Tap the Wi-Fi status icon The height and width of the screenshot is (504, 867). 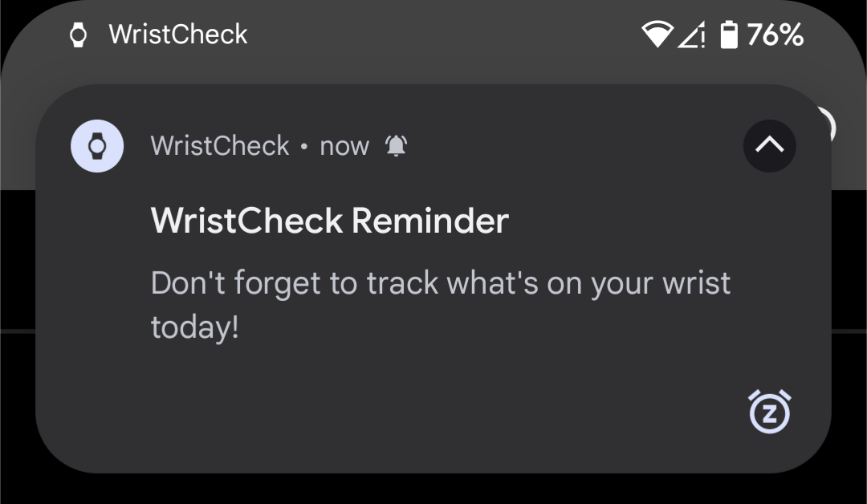[657, 35]
